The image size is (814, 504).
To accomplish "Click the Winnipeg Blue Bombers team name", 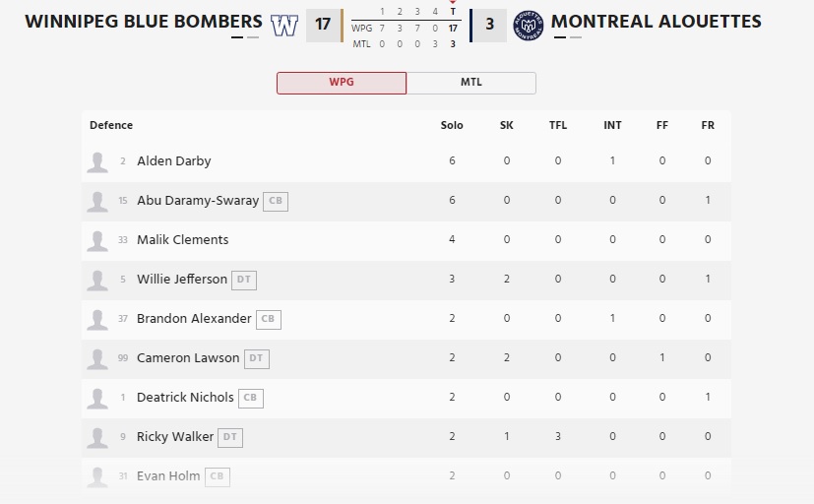I will click(144, 21).
